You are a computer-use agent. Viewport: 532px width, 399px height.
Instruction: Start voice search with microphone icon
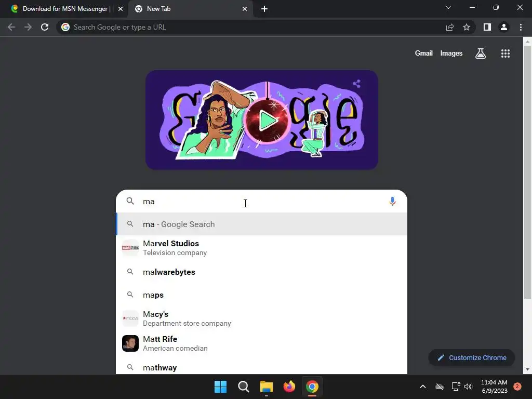[392, 201]
